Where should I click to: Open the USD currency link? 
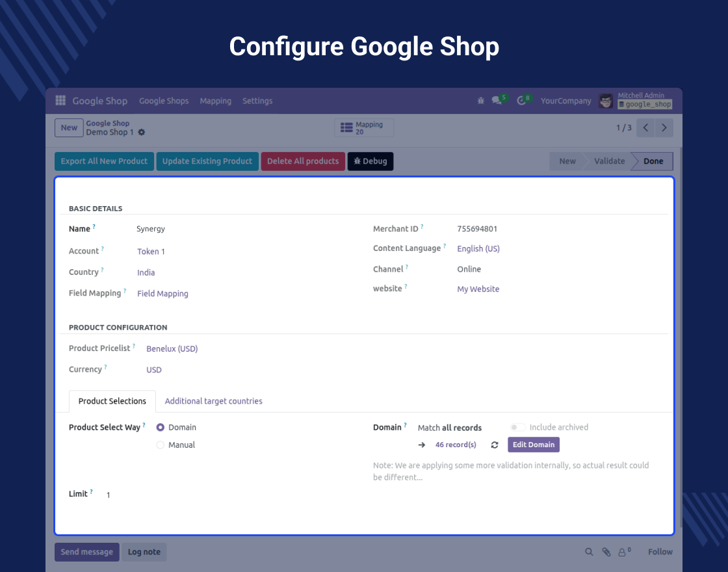pyautogui.click(x=153, y=370)
